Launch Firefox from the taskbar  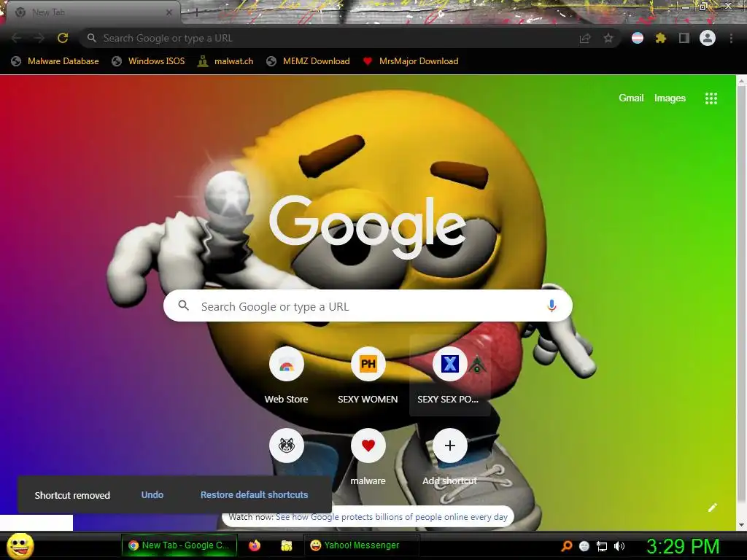(255, 545)
